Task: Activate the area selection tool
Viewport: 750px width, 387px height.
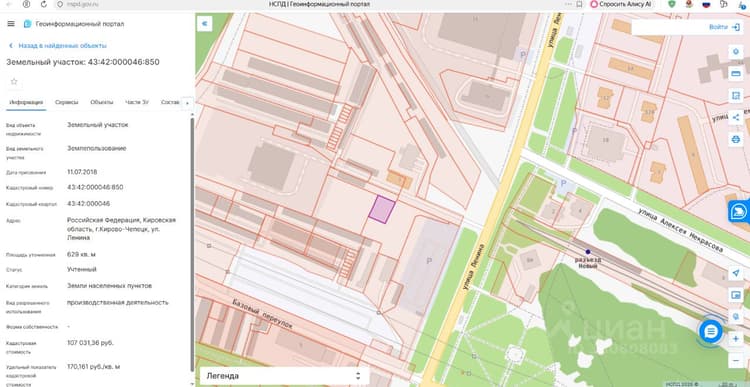Action: pos(736,95)
